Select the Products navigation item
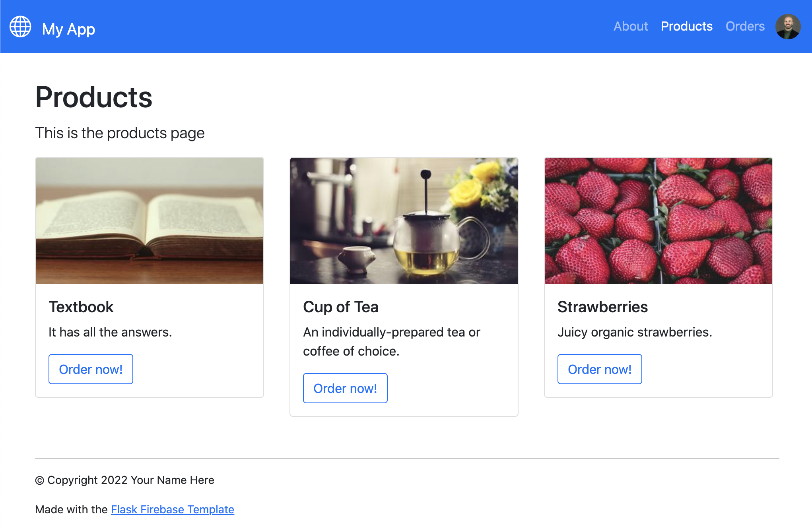Image resolution: width=812 pixels, height=530 pixels. 687,26
